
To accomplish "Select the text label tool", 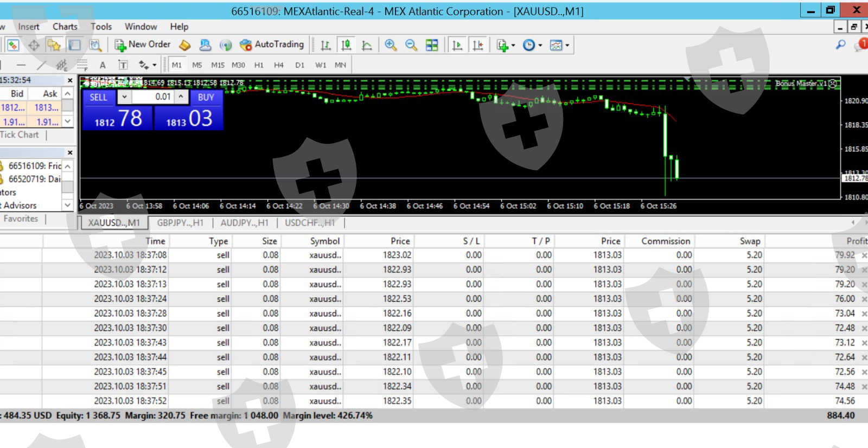I will click(x=103, y=65).
